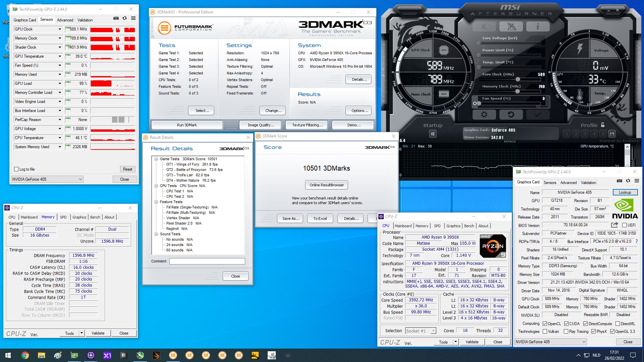Click the To Excel button in 3DMark Score
Screen dimensions: 644x362
point(320,219)
